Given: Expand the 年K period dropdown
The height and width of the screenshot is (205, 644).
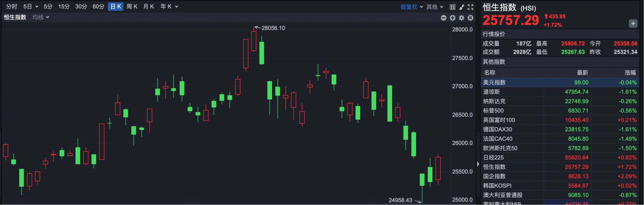Looking at the screenshot, I should click(x=169, y=6).
